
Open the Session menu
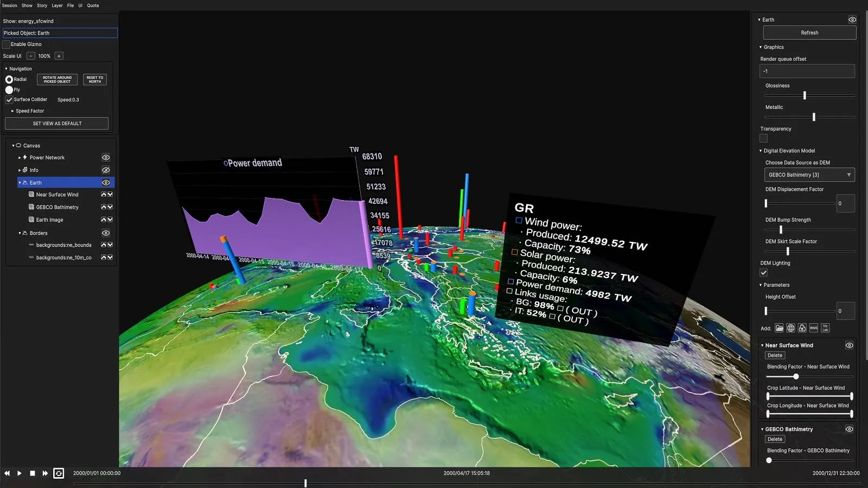click(9, 5)
